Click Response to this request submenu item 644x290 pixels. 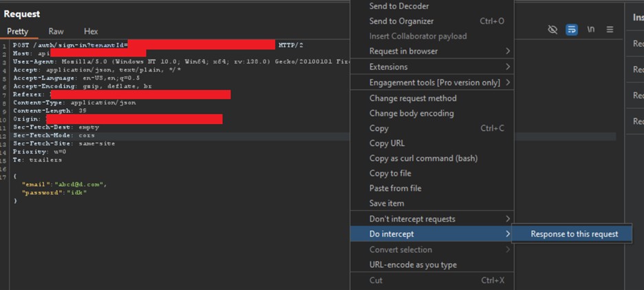point(574,234)
